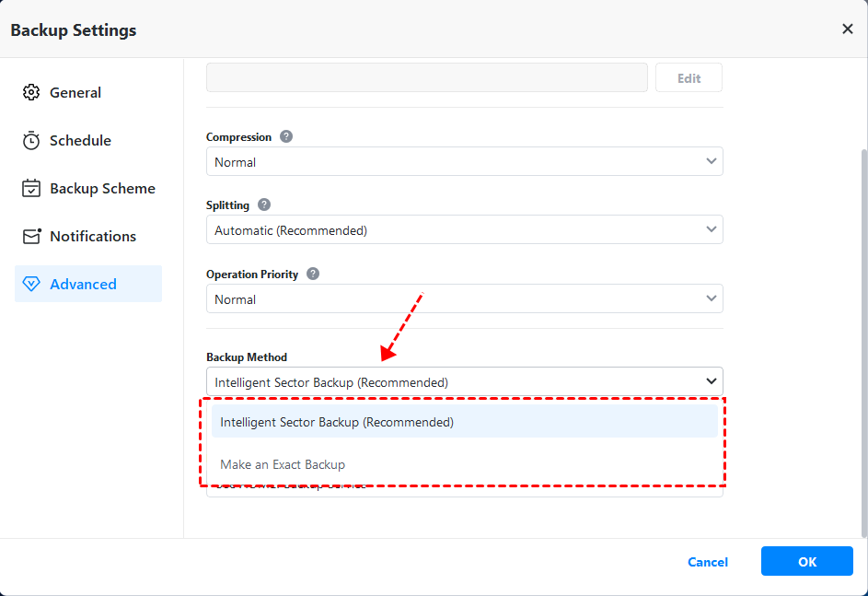This screenshot has width=868, height=596.
Task: Switch to the Schedule settings tab
Action: click(80, 140)
